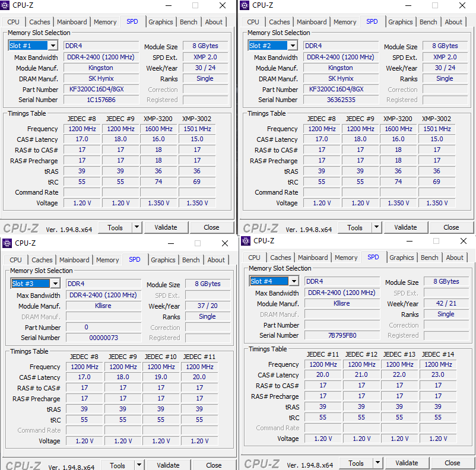The width and height of the screenshot is (476, 470).
Task: Minimize the Slot #1 CPU-Z window
Action: [169, 5]
